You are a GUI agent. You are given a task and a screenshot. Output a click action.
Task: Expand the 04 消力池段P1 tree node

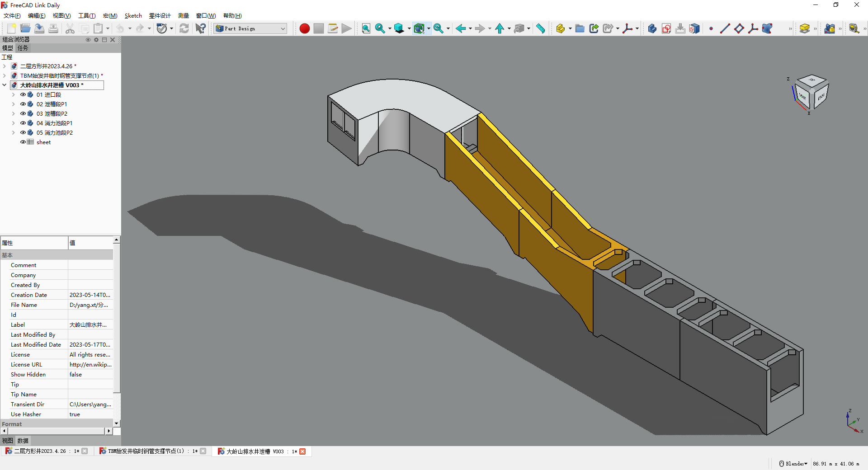pyautogui.click(x=14, y=123)
